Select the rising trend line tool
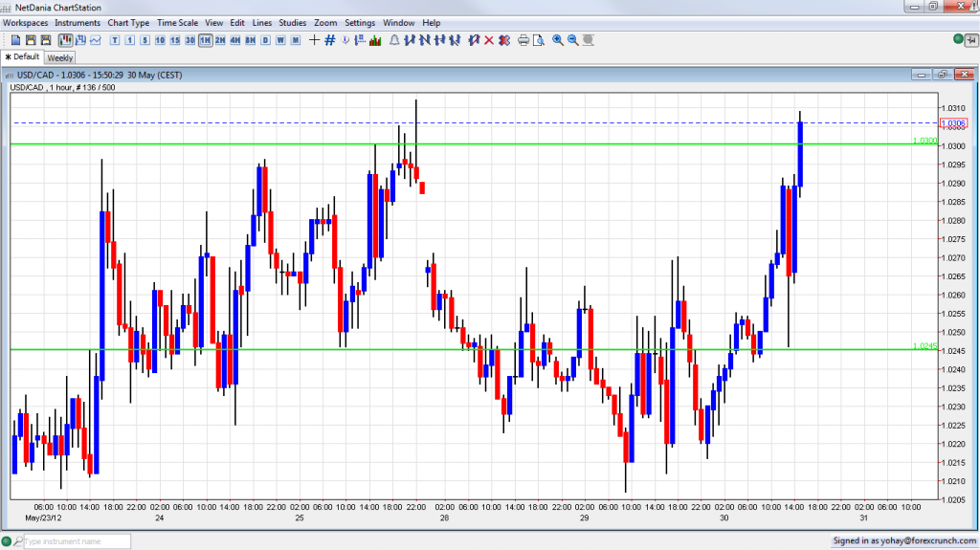 click(x=410, y=40)
